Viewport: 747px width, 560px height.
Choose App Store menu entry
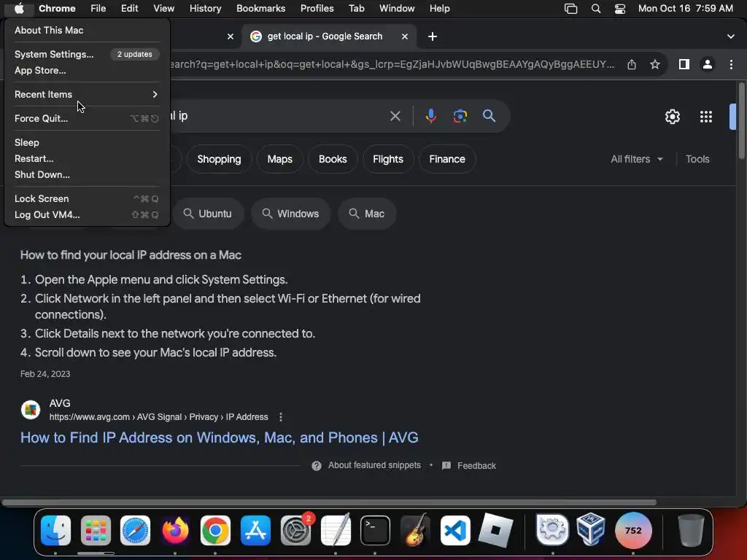pyautogui.click(x=87, y=71)
